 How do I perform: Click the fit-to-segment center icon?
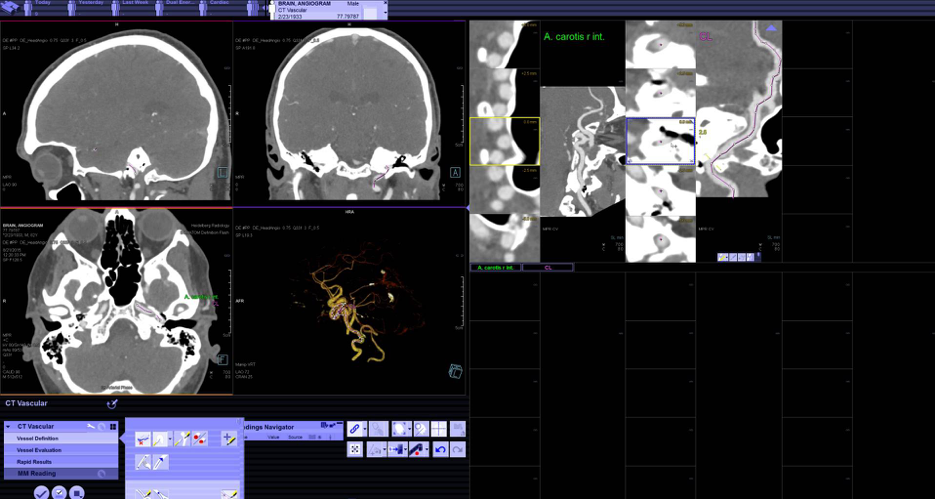[x=355, y=449]
